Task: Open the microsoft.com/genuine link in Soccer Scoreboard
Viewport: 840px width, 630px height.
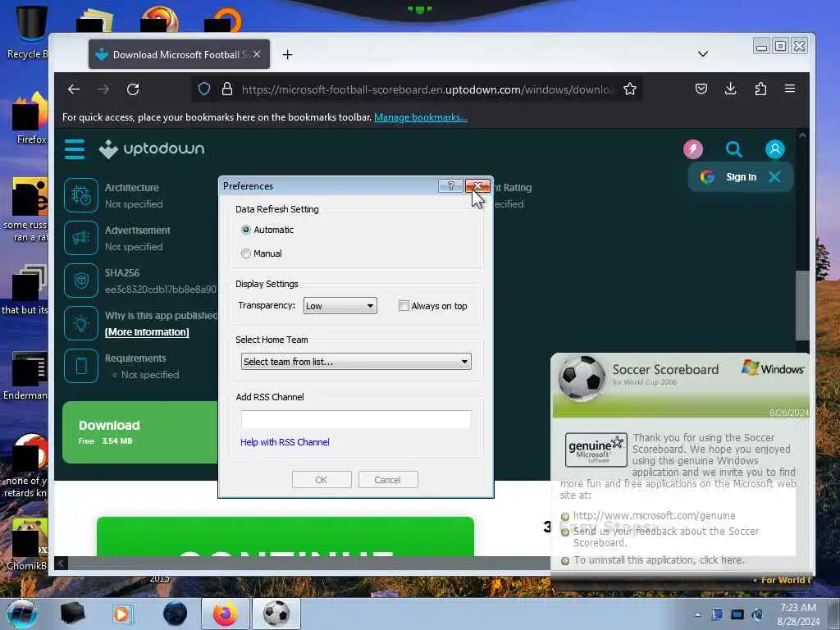Action: click(654, 515)
